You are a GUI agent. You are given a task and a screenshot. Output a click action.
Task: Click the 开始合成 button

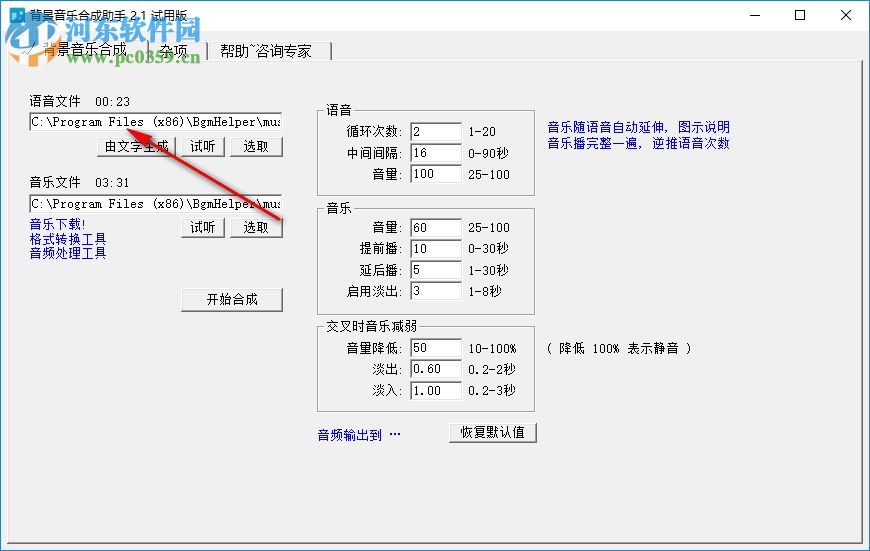point(232,300)
